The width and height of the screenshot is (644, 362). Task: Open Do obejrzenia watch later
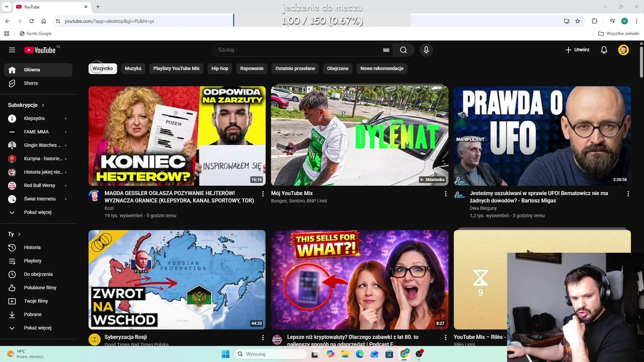[x=38, y=275]
